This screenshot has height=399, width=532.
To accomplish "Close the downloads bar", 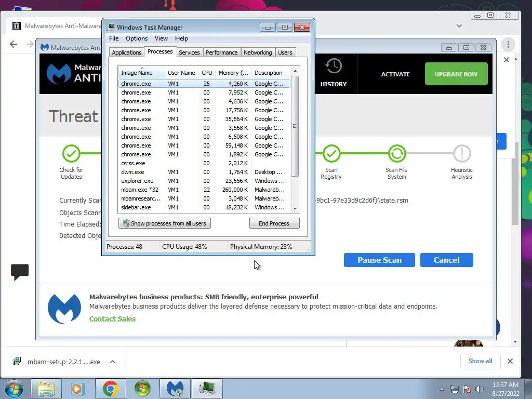I will click(x=510, y=361).
